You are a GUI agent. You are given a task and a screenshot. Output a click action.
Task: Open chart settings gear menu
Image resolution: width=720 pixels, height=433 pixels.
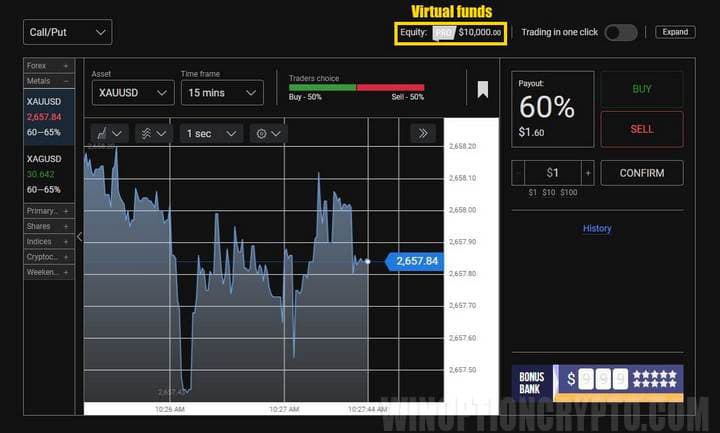point(269,133)
